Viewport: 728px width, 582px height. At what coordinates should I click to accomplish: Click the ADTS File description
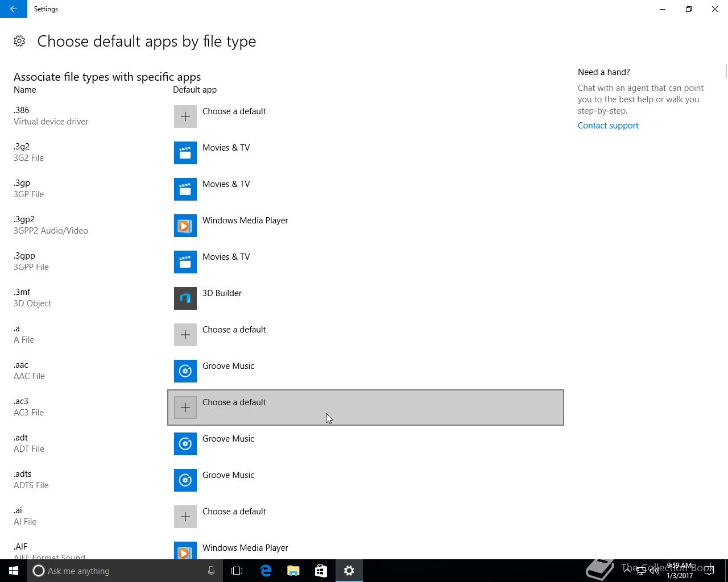coord(31,485)
